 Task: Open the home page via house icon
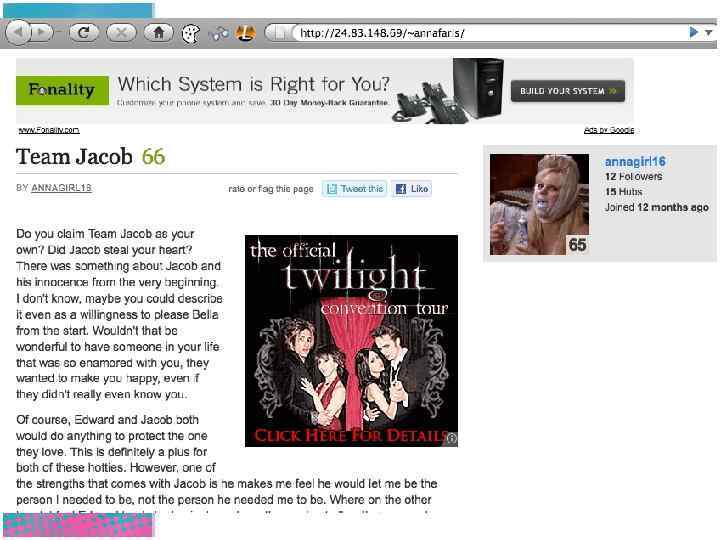pos(158,33)
